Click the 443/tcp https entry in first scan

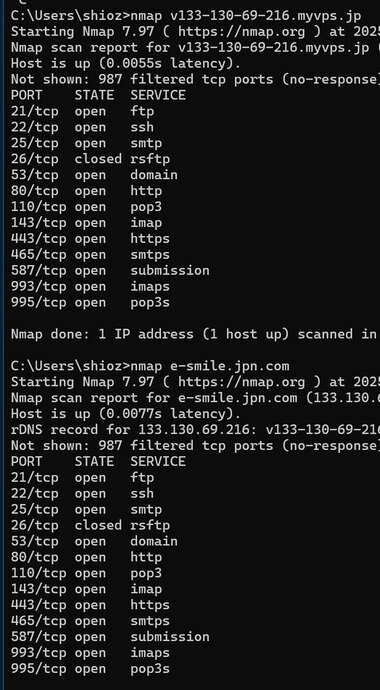90,239
